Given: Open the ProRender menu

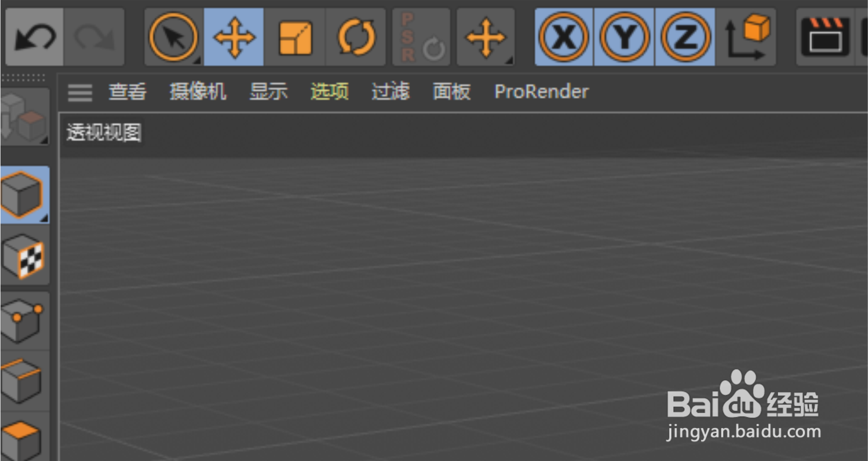Looking at the screenshot, I should point(541,92).
